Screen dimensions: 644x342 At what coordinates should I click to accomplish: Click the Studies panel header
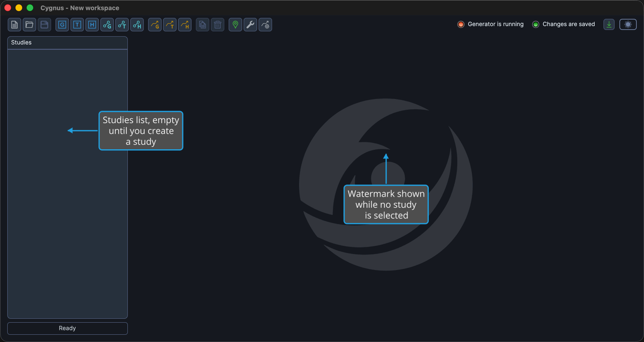point(68,43)
